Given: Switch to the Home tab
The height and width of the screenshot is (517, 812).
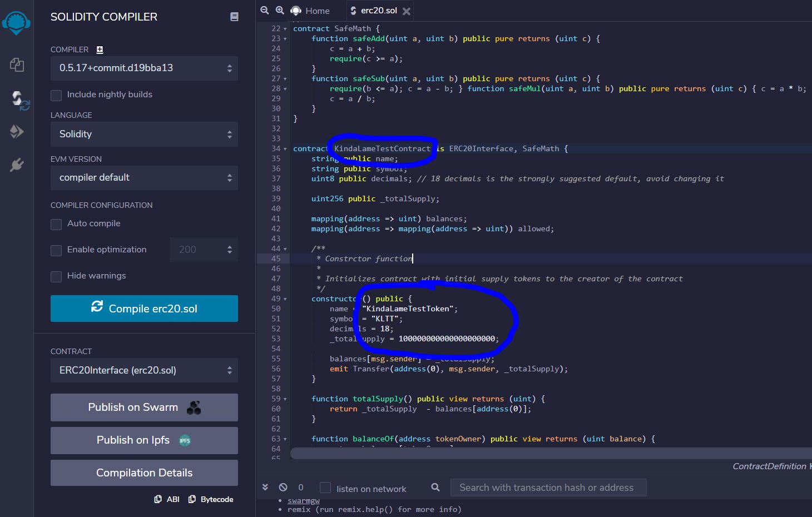Looking at the screenshot, I should click(310, 11).
